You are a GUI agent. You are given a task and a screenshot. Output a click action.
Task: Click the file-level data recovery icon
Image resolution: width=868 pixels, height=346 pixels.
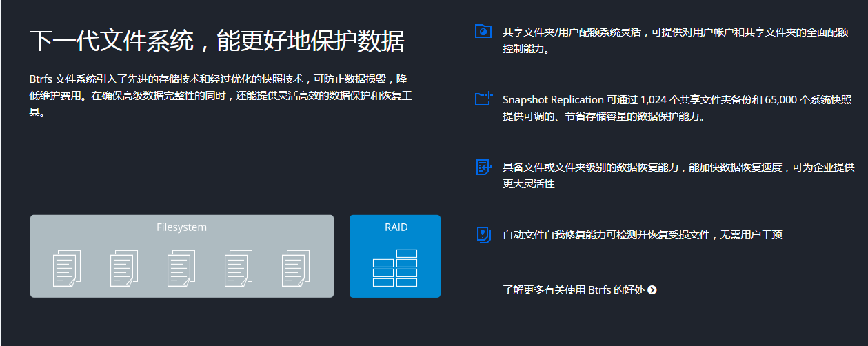point(483,167)
